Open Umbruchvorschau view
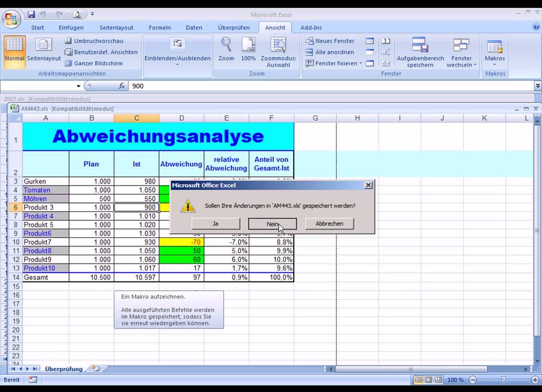 click(x=94, y=41)
